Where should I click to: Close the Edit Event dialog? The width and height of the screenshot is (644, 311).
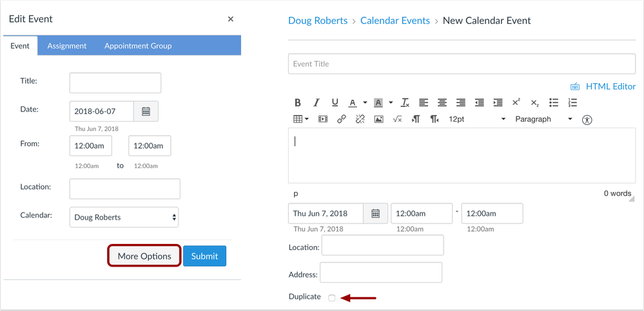(231, 19)
